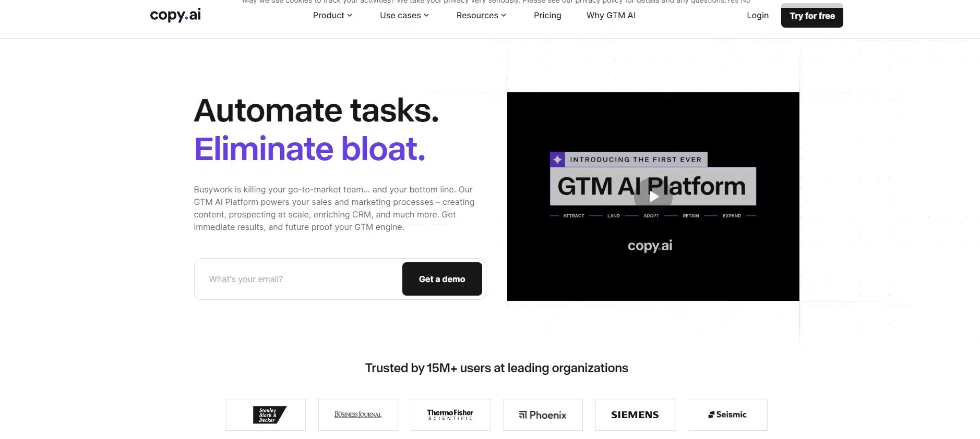Click the Login link
980x439 pixels.
coord(757,16)
